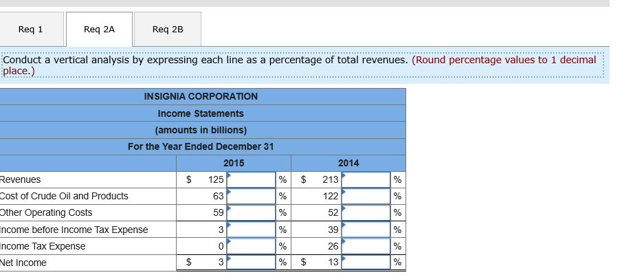Click Income before Income Tax Expense label

click(x=74, y=230)
